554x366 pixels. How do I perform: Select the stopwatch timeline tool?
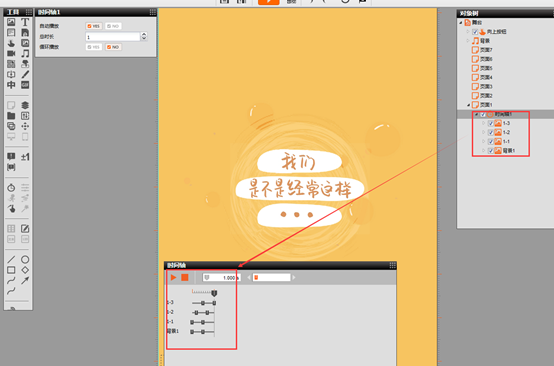click(x=11, y=187)
